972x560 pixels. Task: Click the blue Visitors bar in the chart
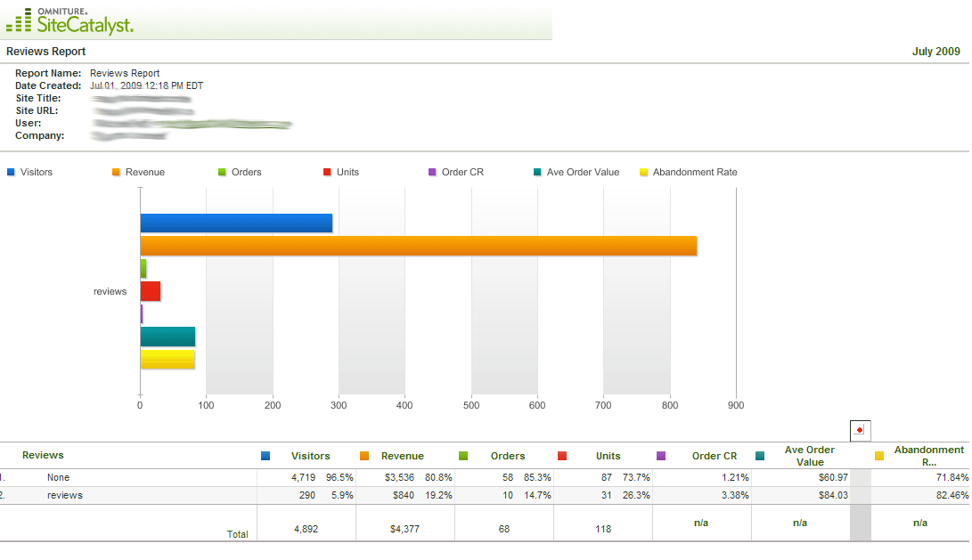point(236,223)
